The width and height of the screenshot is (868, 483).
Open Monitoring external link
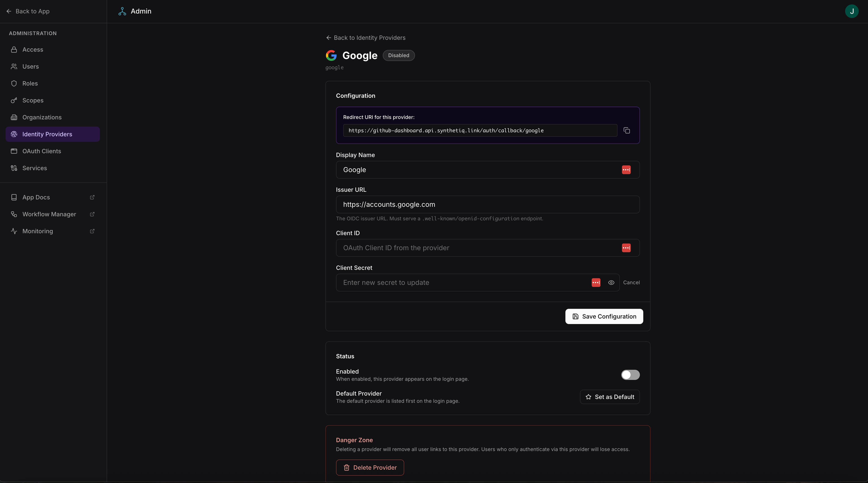click(52, 231)
